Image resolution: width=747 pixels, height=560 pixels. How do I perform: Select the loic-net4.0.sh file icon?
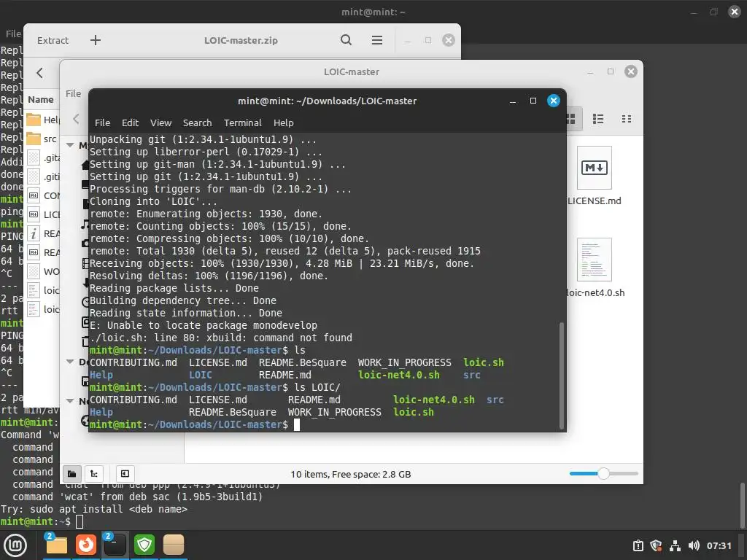click(594, 260)
